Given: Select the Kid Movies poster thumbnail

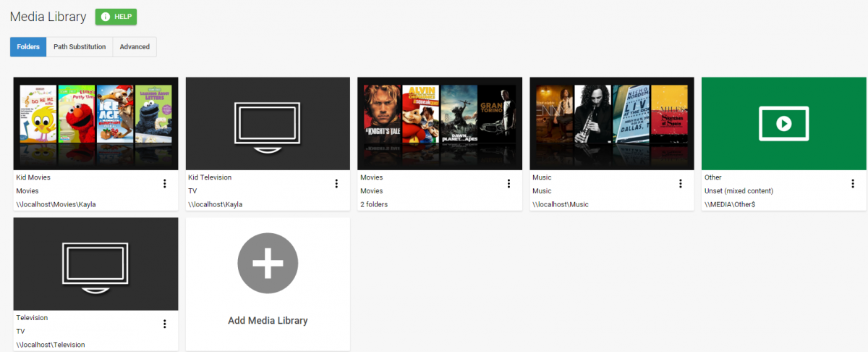Looking at the screenshot, I should tap(95, 123).
